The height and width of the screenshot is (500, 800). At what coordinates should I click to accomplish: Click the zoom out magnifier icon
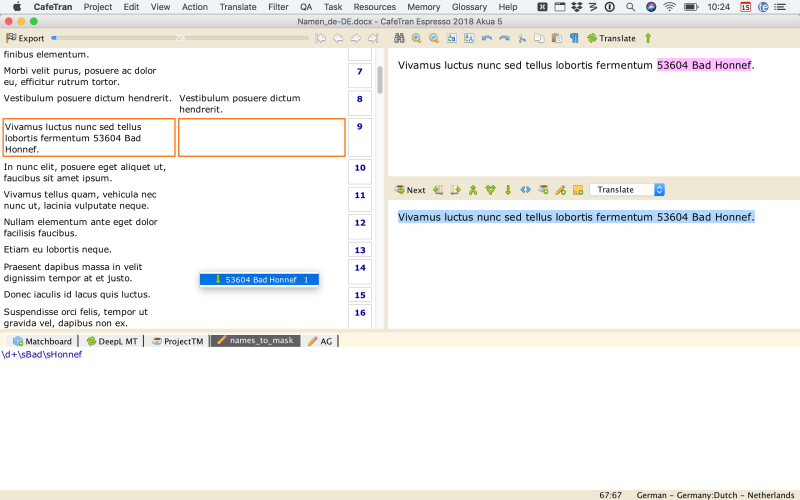click(434, 38)
